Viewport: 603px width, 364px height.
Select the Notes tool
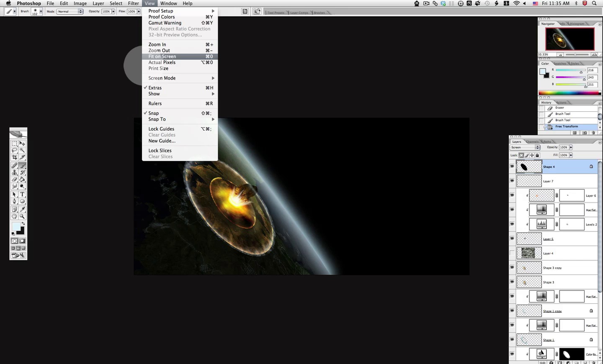coord(14,209)
